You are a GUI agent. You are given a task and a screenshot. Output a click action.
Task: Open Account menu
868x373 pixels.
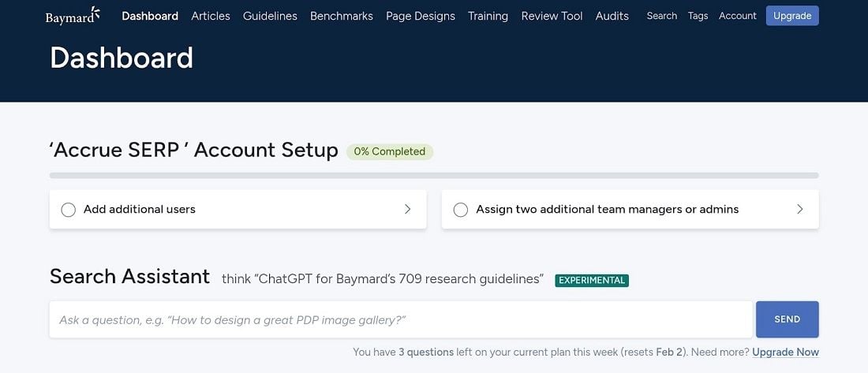click(737, 16)
